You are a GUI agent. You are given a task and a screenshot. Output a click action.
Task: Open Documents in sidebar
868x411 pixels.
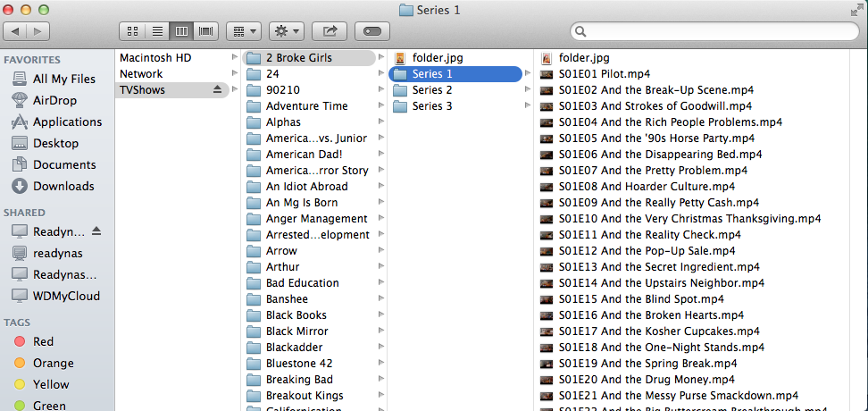click(x=54, y=164)
